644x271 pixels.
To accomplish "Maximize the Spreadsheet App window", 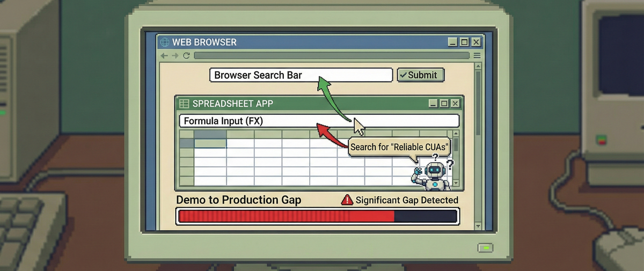I will point(444,104).
